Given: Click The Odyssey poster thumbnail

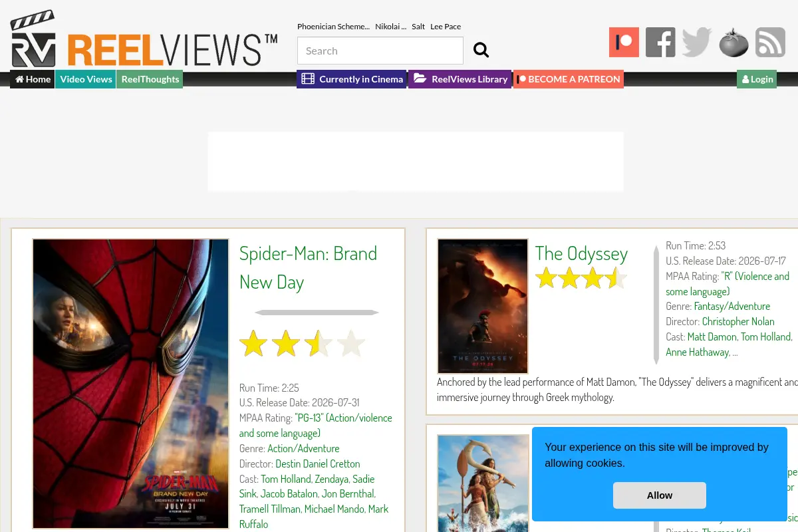Looking at the screenshot, I should [x=483, y=306].
